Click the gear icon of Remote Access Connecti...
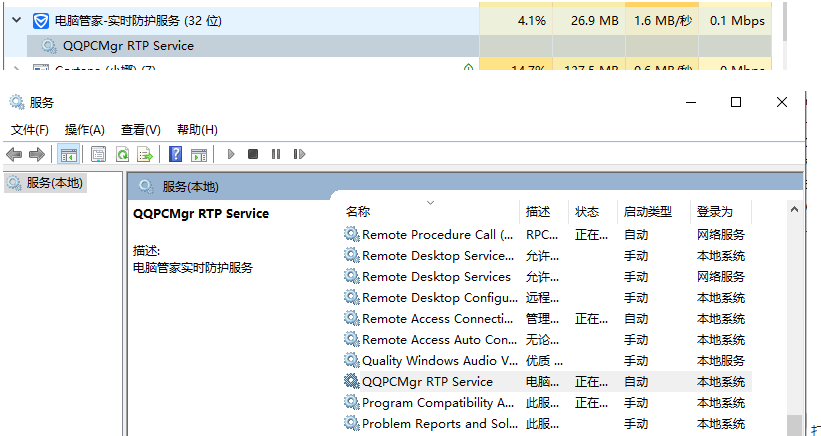Screen dimensions: 821x436 tap(351, 318)
